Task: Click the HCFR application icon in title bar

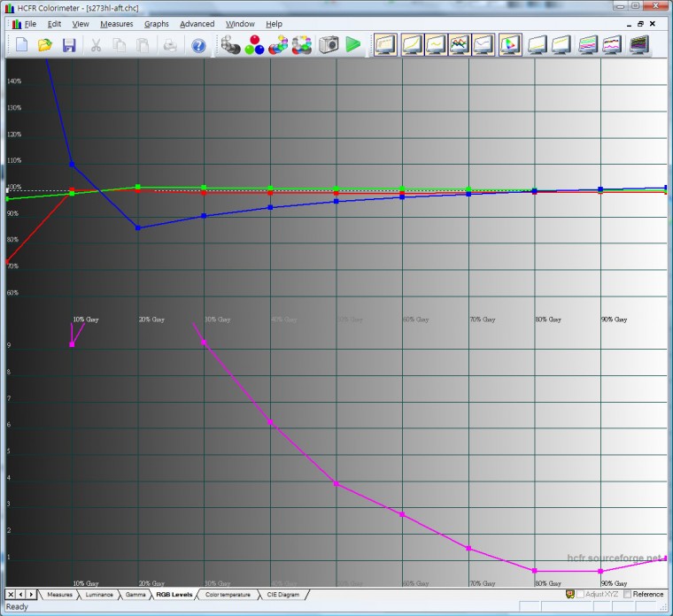Action: pyautogui.click(x=10, y=8)
